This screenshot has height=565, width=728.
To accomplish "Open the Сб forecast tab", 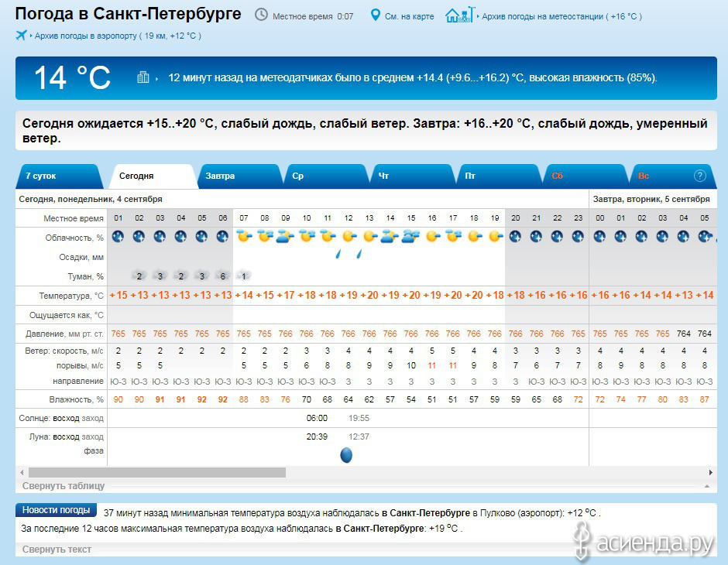I will (x=585, y=176).
